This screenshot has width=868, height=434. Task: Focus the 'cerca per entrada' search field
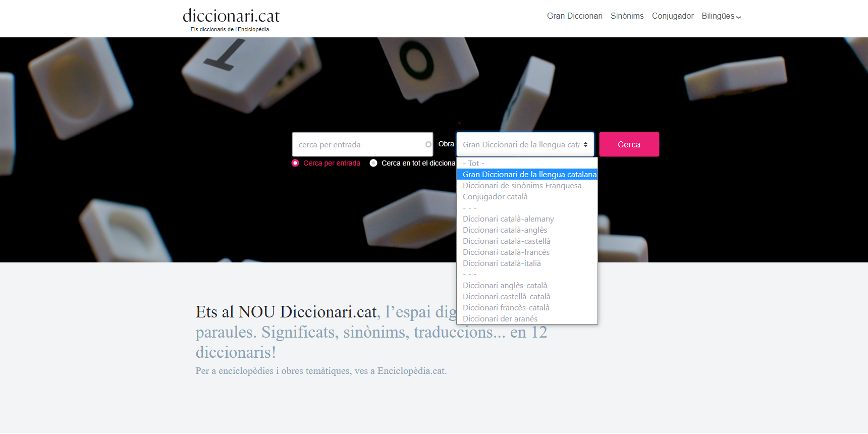[x=358, y=144]
